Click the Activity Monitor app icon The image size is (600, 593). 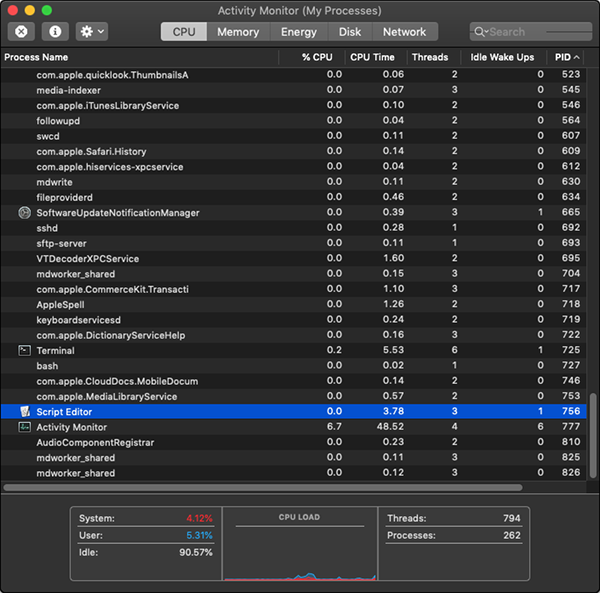click(x=24, y=427)
